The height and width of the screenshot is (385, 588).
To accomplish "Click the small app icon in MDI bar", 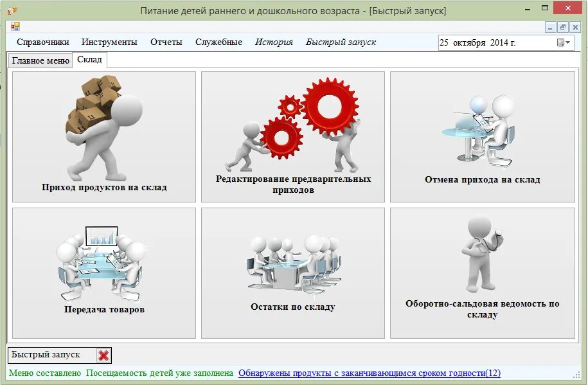I will (x=15, y=26).
